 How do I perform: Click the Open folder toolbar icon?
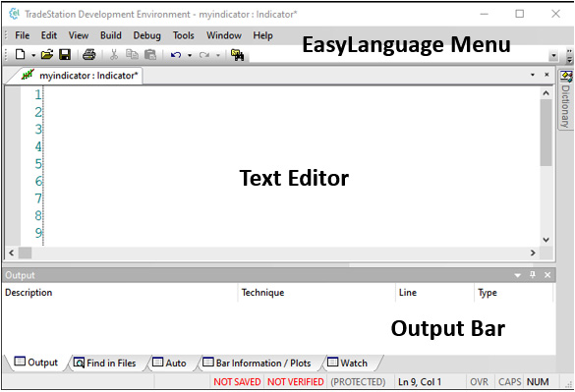[x=47, y=55]
